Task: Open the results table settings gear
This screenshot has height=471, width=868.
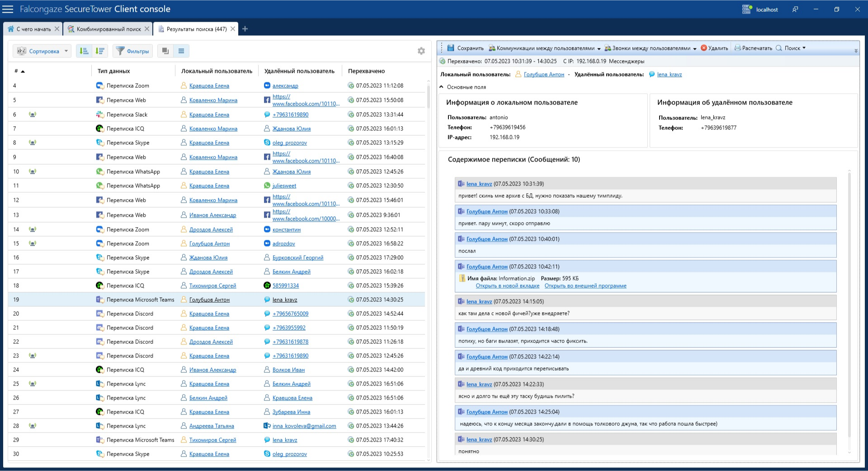Action: click(421, 51)
